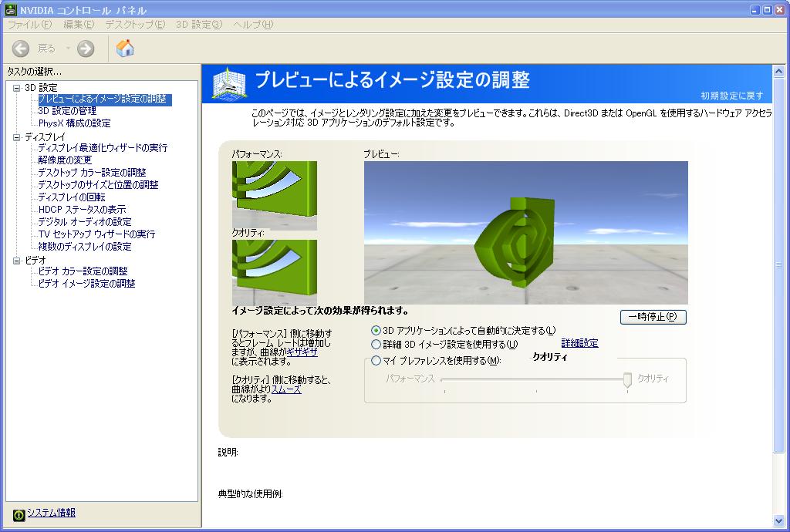790x532 pixels.
Task: Open ディスプレイの回転 page
Action: click(x=72, y=197)
